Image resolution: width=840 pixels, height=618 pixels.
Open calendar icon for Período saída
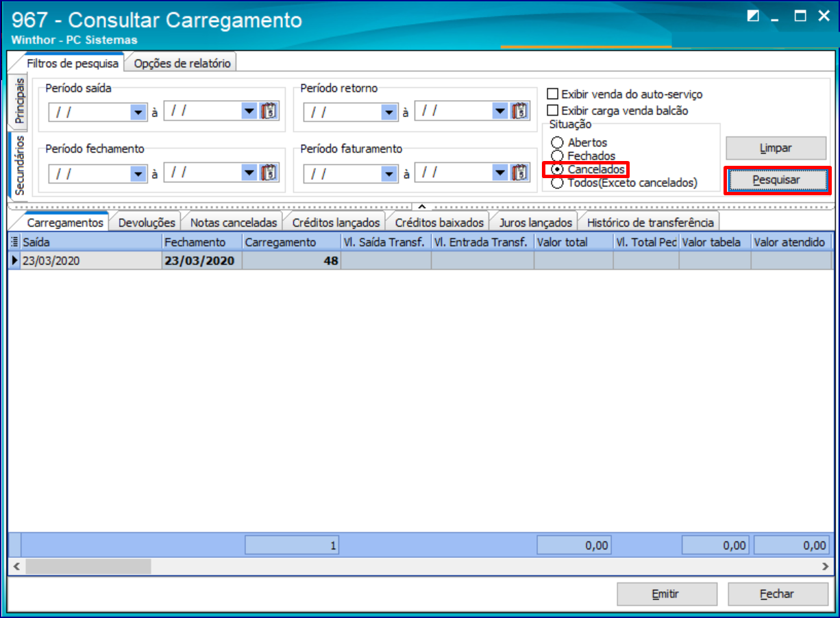(267, 111)
